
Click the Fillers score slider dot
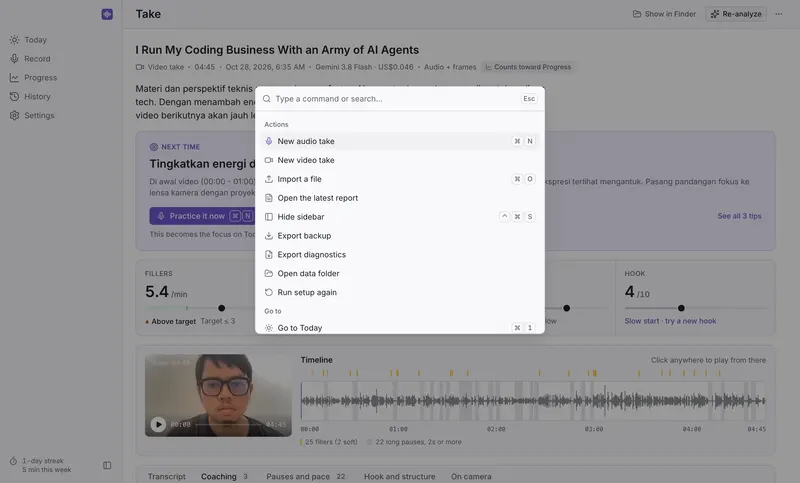(221, 308)
